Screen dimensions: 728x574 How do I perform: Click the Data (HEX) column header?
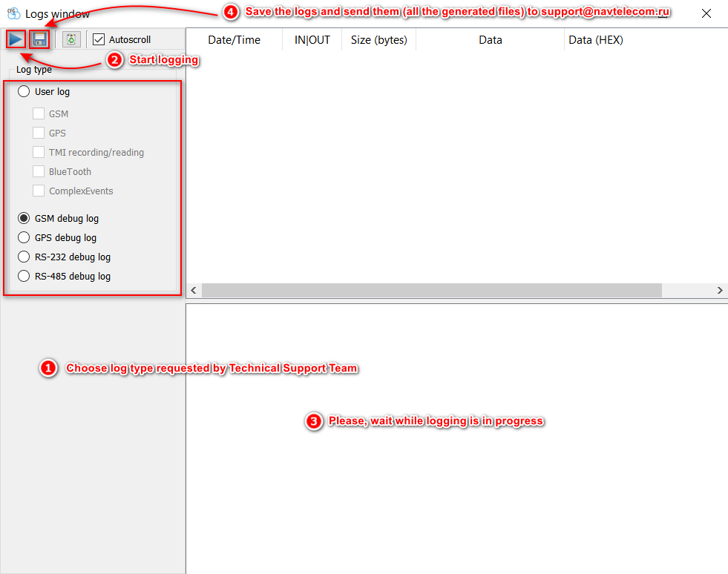click(x=595, y=40)
